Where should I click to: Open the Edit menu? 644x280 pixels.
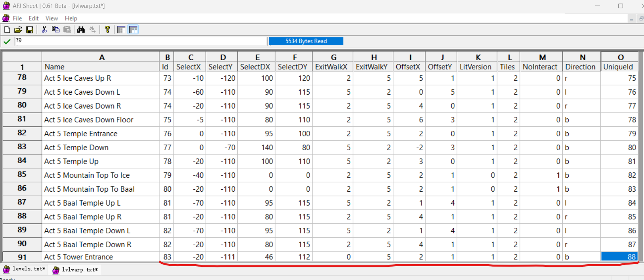tap(34, 18)
